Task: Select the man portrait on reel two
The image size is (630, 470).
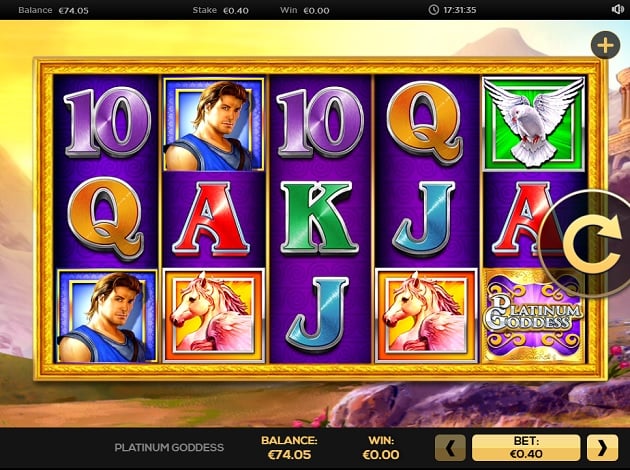Action: [214, 124]
